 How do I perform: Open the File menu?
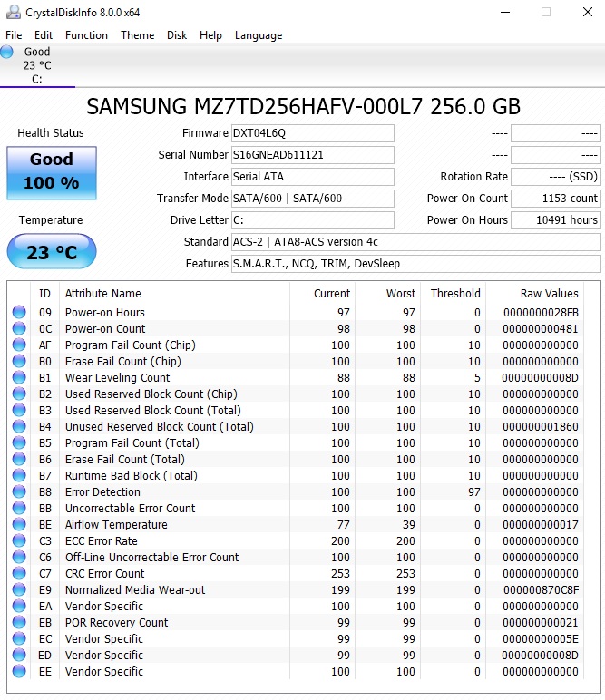click(14, 35)
